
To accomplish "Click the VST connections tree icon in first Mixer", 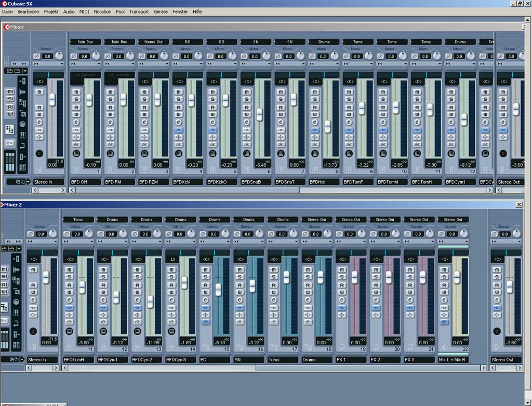I will coord(9,129).
